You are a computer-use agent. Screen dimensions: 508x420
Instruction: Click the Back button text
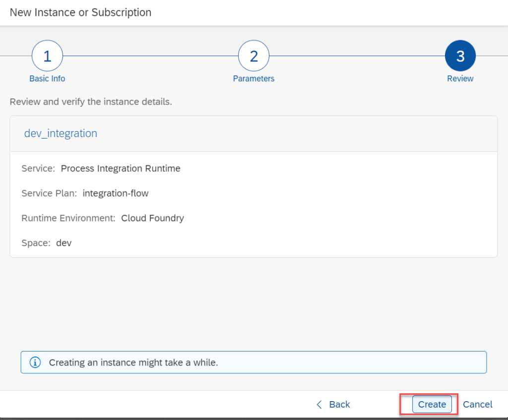(x=339, y=405)
